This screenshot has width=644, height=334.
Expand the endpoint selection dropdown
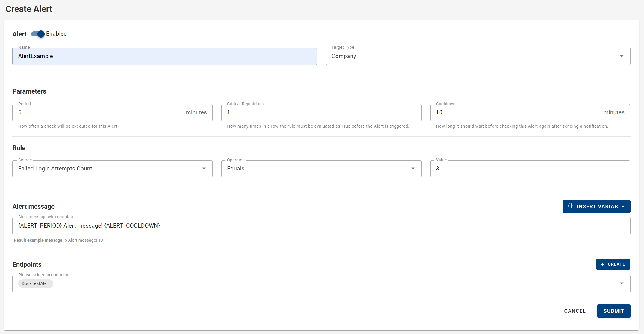[622, 283]
